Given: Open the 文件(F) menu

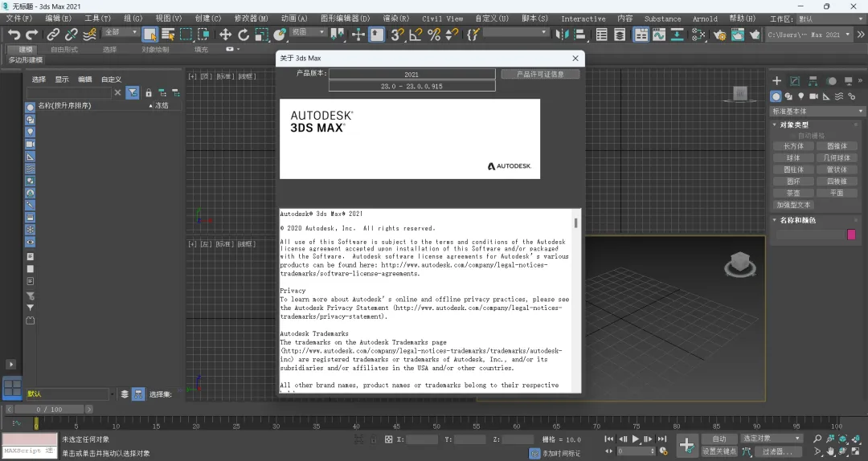Looking at the screenshot, I should coord(18,18).
